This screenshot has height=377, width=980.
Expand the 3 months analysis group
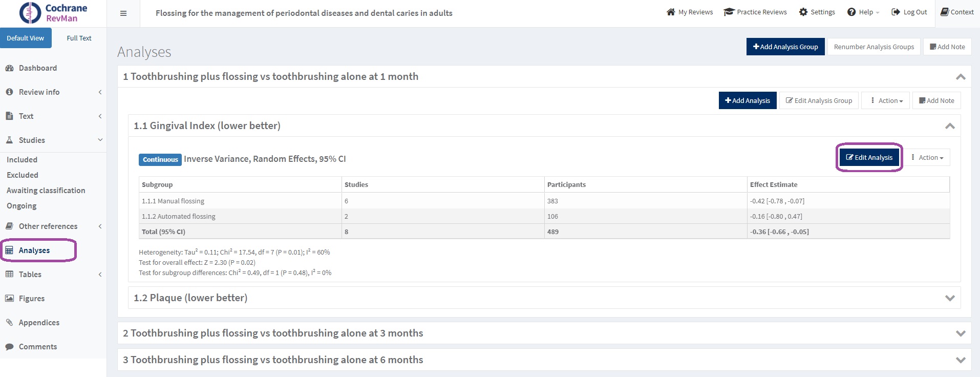point(961,333)
